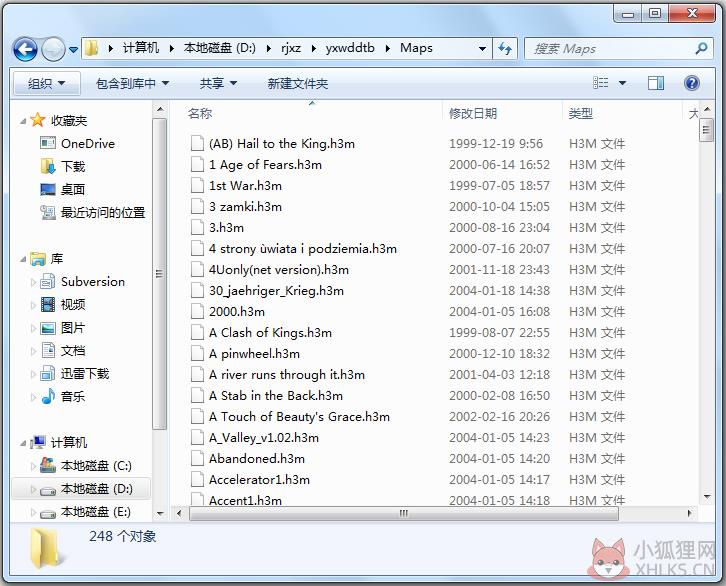Select rjxz in the address breadcrumb
726x586 pixels.
pyautogui.click(x=291, y=48)
